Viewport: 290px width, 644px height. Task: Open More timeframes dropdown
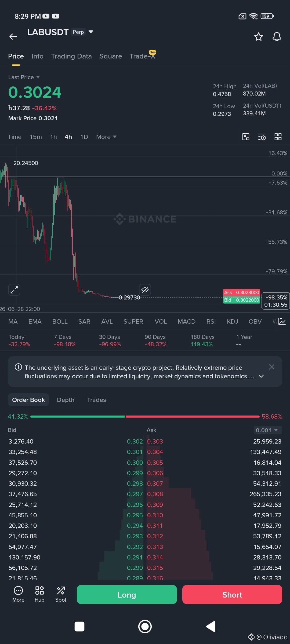[106, 137]
